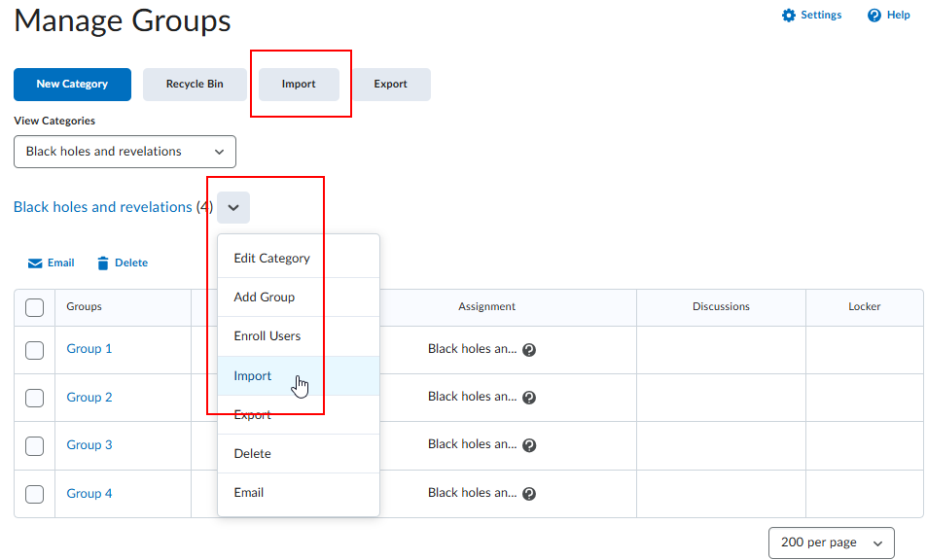Select Import from the context menu
927x560 pixels.
click(253, 376)
